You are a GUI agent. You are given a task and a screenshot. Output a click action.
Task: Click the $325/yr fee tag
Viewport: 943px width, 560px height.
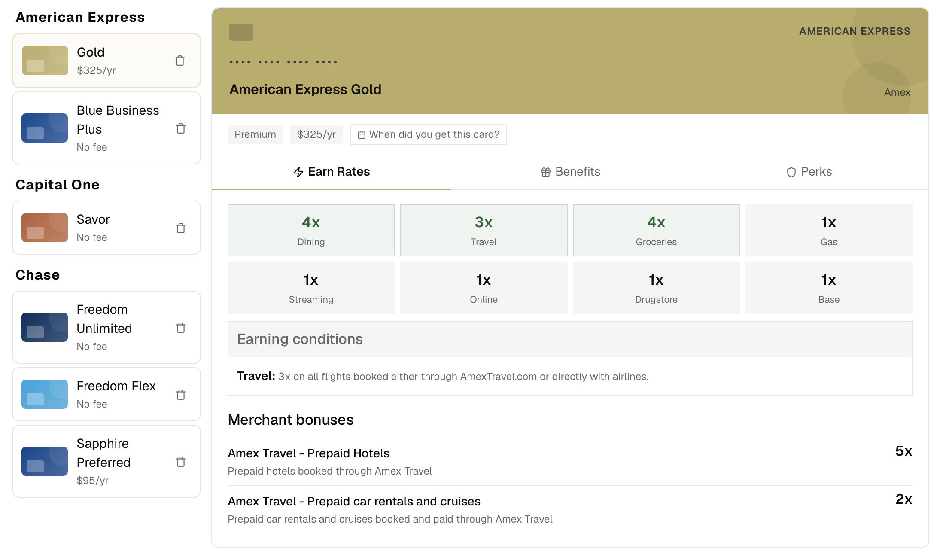pyautogui.click(x=316, y=134)
